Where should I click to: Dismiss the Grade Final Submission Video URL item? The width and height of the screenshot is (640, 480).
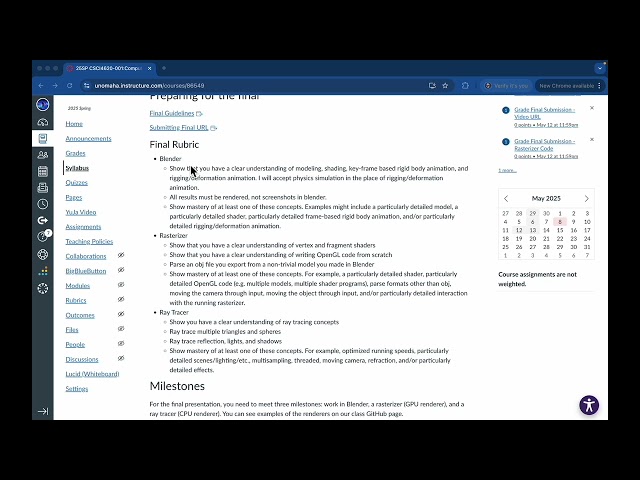coord(592,108)
